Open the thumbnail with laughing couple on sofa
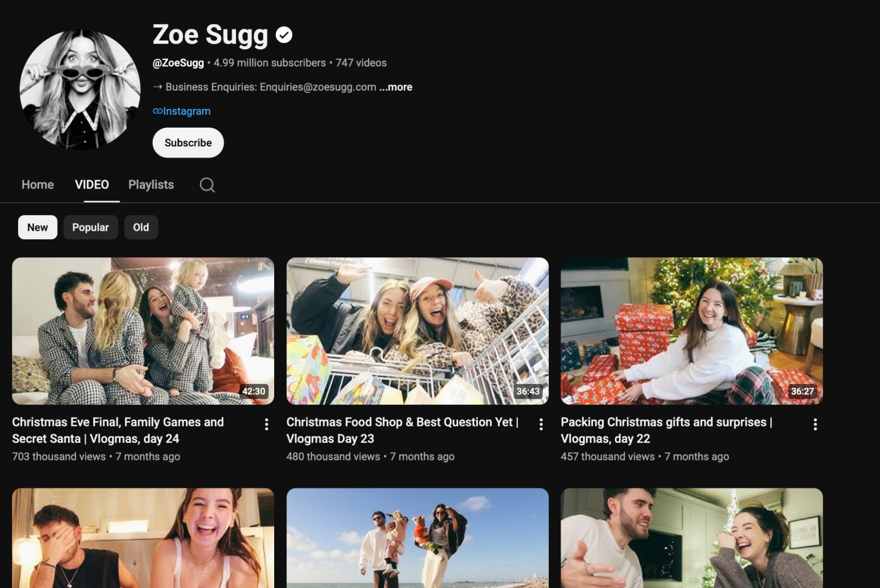This screenshot has width=880, height=588. (143, 538)
